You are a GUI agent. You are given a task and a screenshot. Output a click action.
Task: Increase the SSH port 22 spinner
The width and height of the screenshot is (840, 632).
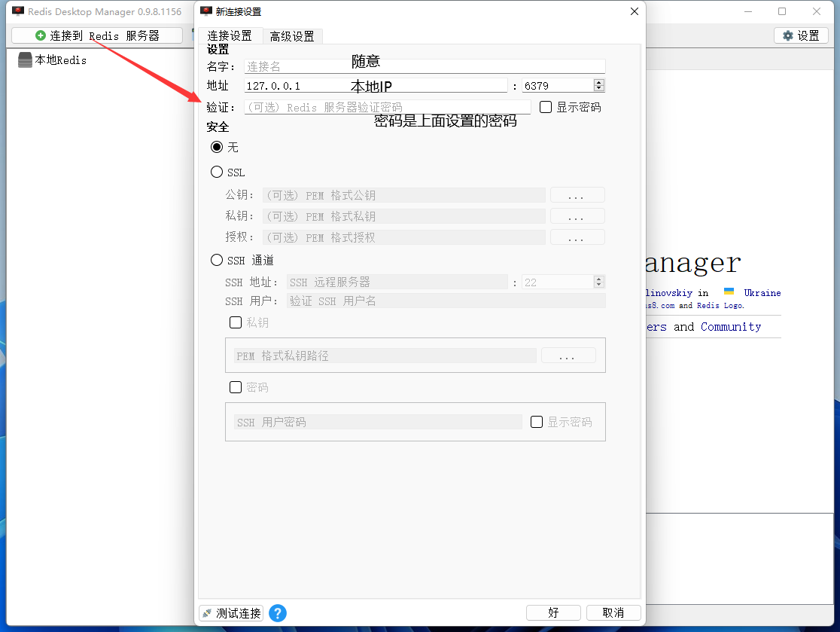pyautogui.click(x=599, y=279)
